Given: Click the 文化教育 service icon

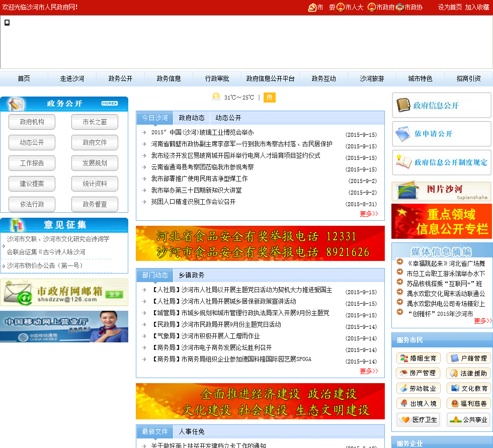Looking at the screenshot, I should pos(455,388).
